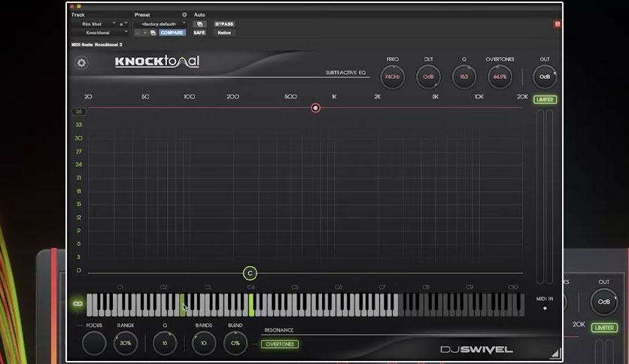The height and width of the screenshot is (364, 629).
Task: Toggle the keyboard link icon
Action: click(77, 304)
